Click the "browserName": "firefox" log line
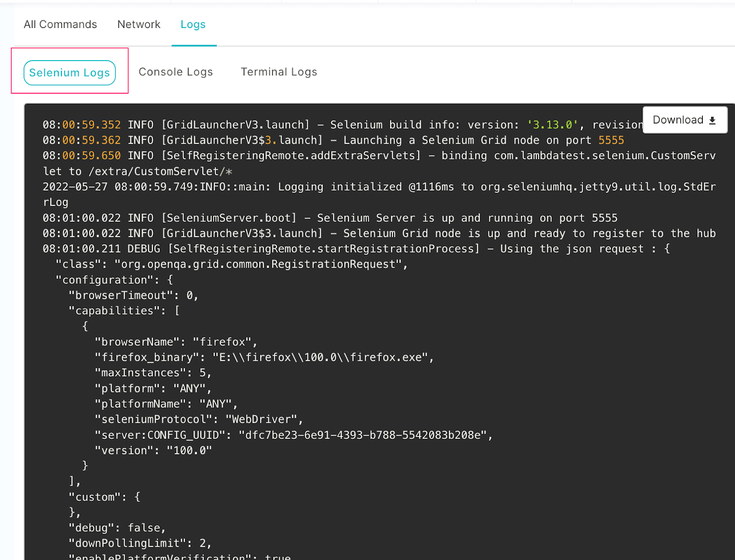The height and width of the screenshot is (560, 735). [x=176, y=342]
